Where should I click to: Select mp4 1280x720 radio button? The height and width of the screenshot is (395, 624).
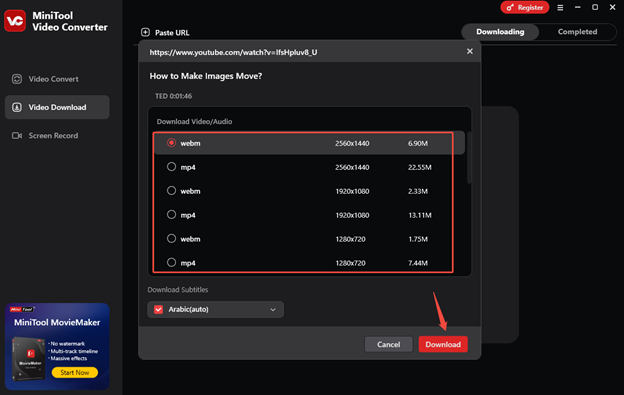tap(171, 262)
